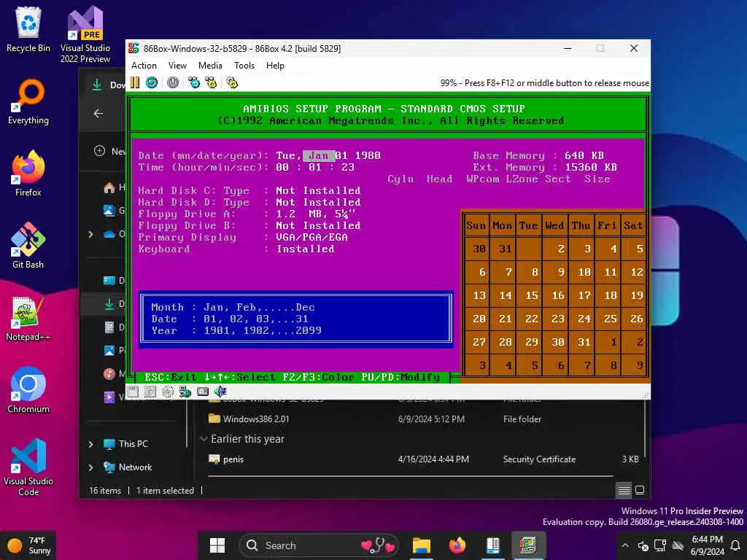Click first floppy drive status icon
This screenshot has height=560, width=747.
[133, 392]
